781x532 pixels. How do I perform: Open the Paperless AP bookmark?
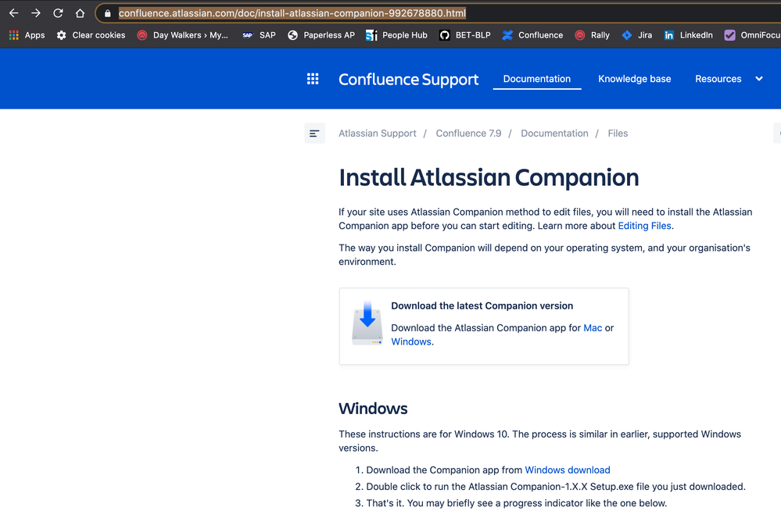click(321, 35)
